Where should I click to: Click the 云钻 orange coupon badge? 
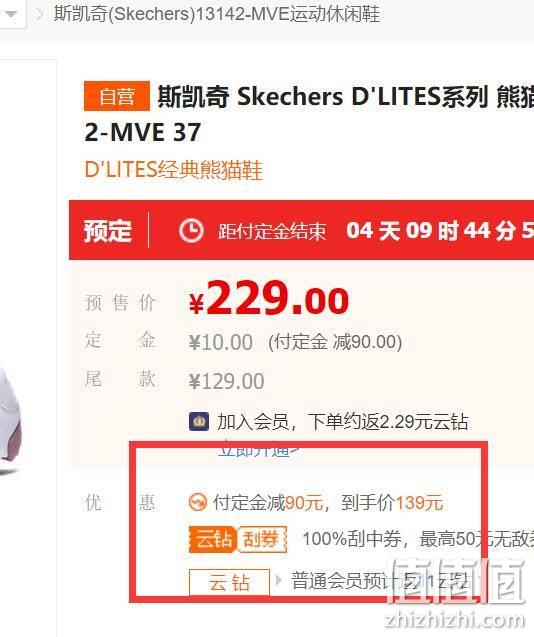pyautogui.click(x=213, y=539)
